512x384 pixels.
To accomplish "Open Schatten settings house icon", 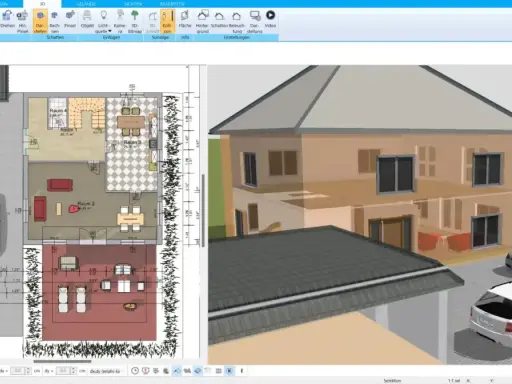I will point(219,16).
